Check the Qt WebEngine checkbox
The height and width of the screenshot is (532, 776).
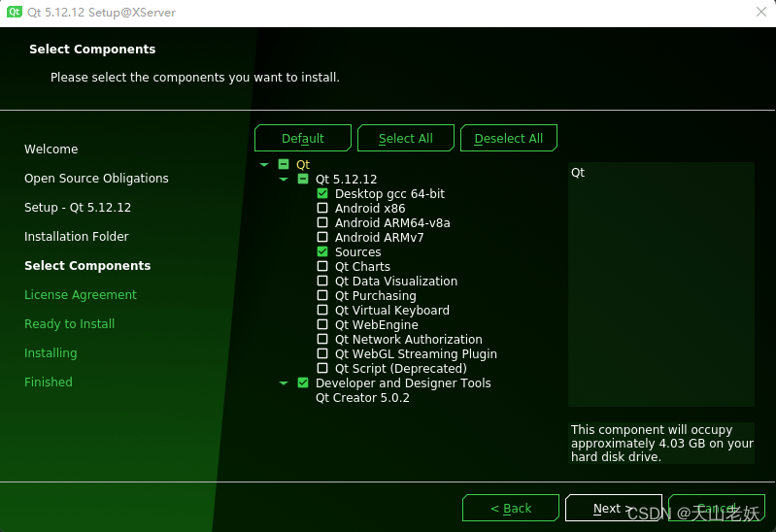tap(322, 324)
